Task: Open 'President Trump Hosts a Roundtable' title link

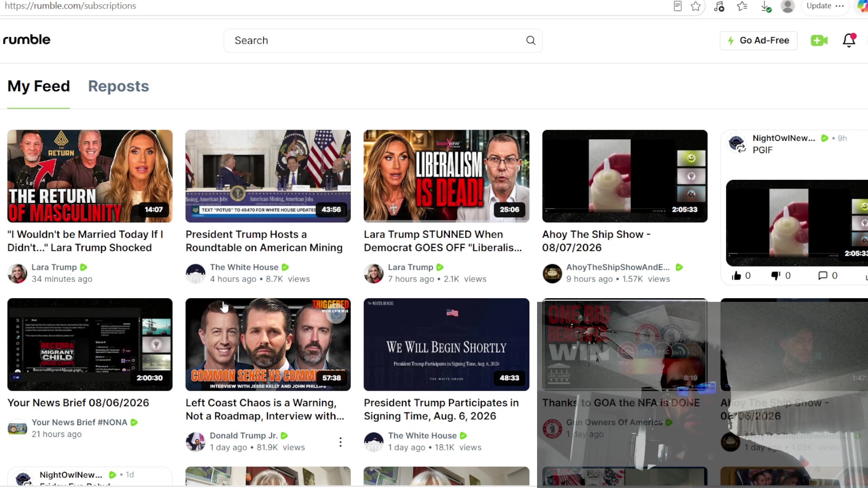Action: click(x=264, y=241)
